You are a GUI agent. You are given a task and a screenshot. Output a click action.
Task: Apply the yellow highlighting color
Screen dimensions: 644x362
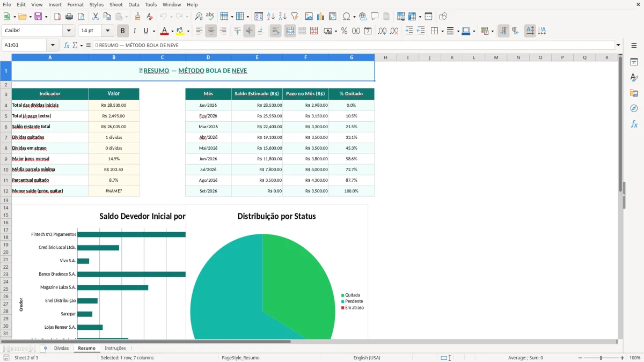180,31
